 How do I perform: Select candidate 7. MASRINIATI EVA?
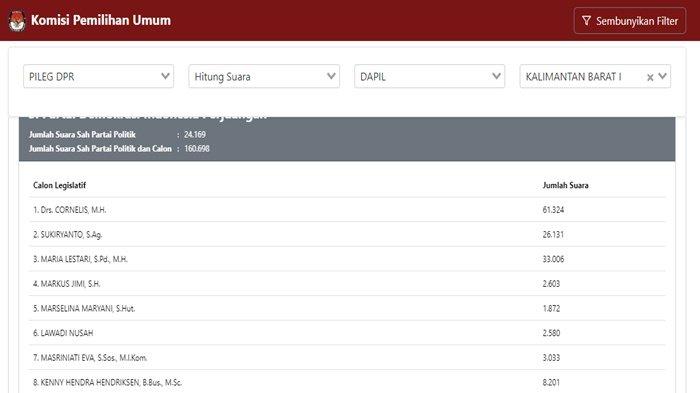pyautogui.click(x=90, y=358)
